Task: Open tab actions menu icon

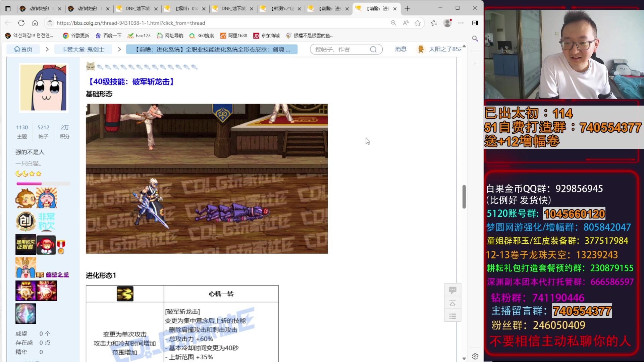Action: (x=8, y=9)
